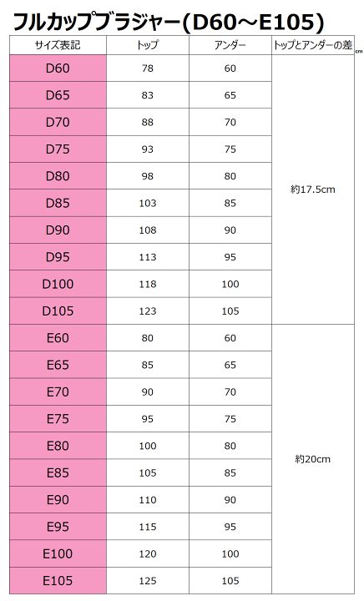364x601 pixels.
Task: Click the E105 size cell
Action: pyautogui.click(x=58, y=581)
